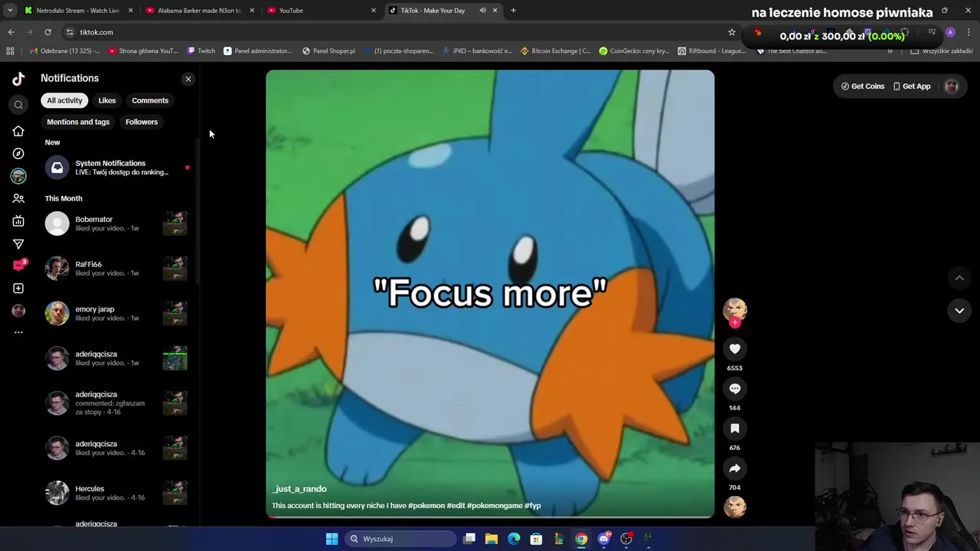Mute the TikTok browser tab audio
The image size is (980, 551).
(482, 11)
